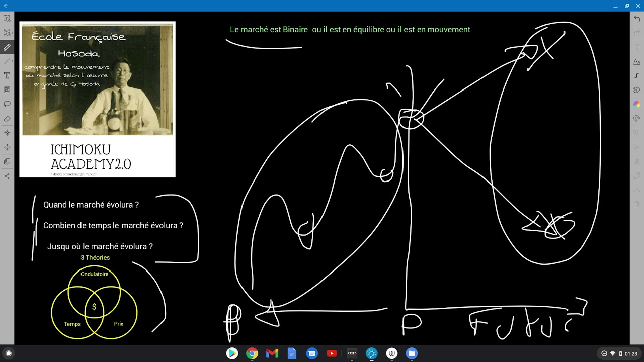644x362 pixels.
Task: Choose the straight line tool
Action: click(x=7, y=61)
